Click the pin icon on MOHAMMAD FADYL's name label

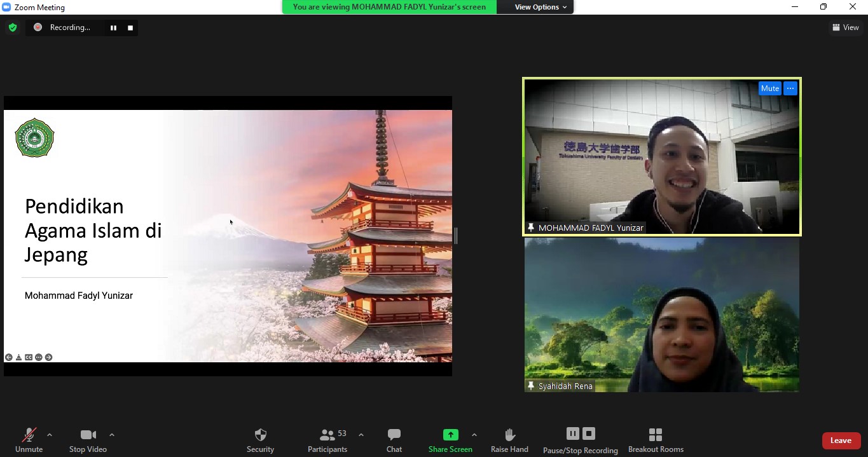tap(531, 228)
